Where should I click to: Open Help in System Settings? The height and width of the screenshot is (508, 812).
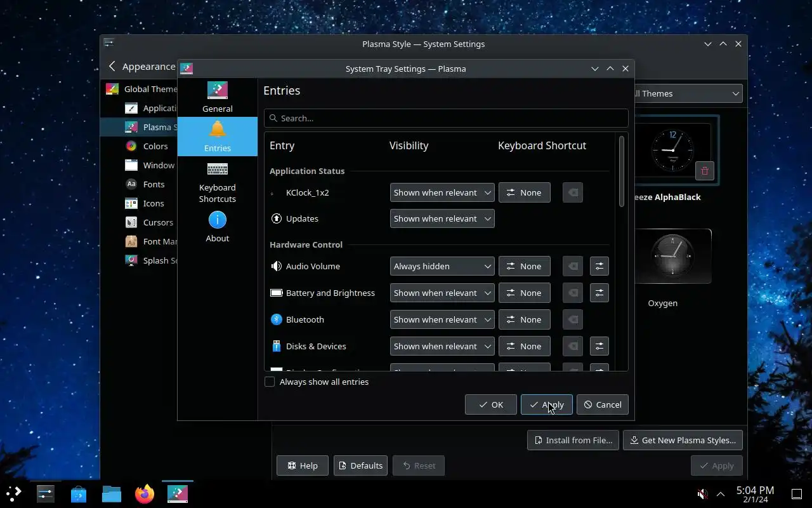pyautogui.click(x=303, y=465)
